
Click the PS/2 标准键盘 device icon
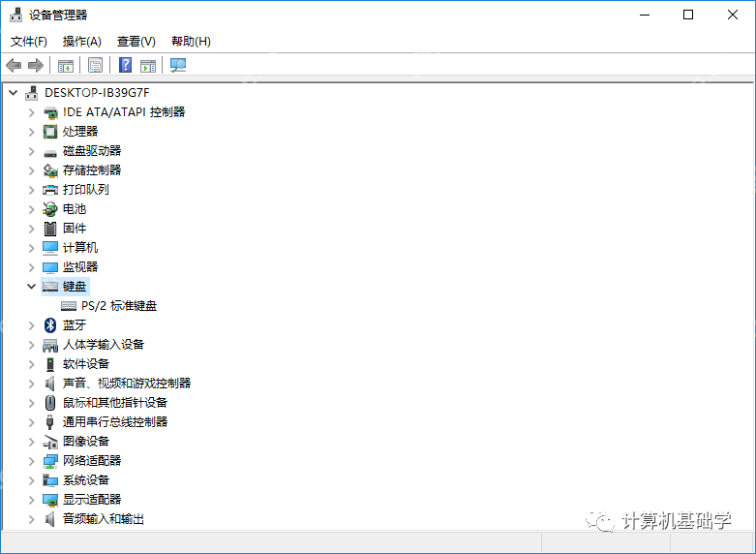coord(69,306)
